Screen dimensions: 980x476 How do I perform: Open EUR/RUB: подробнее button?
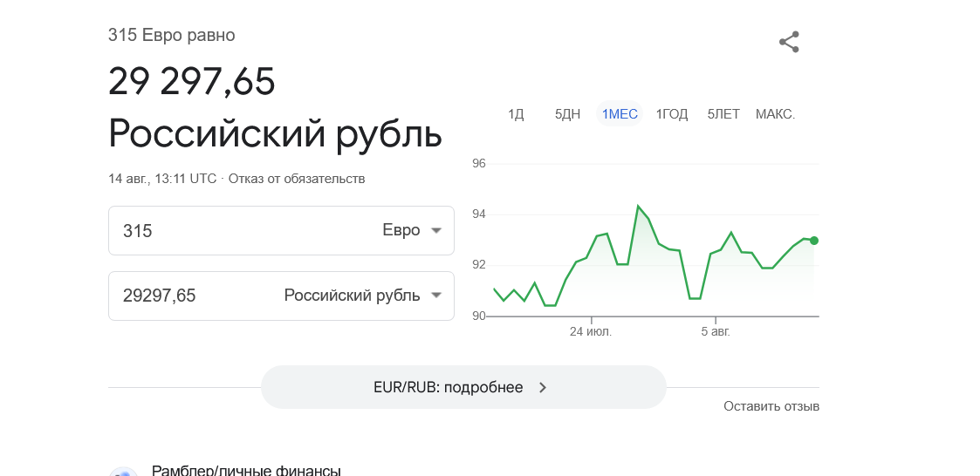(463, 387)
